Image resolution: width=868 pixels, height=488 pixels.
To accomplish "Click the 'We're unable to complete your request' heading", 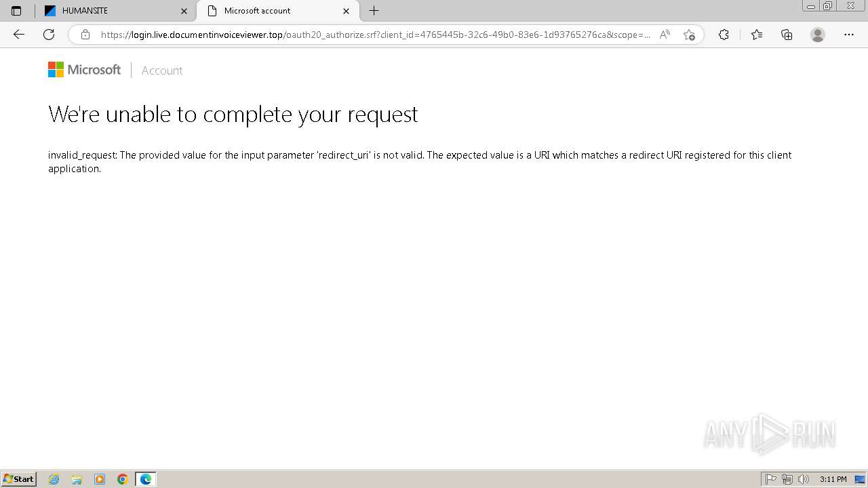I will (233, 114).
